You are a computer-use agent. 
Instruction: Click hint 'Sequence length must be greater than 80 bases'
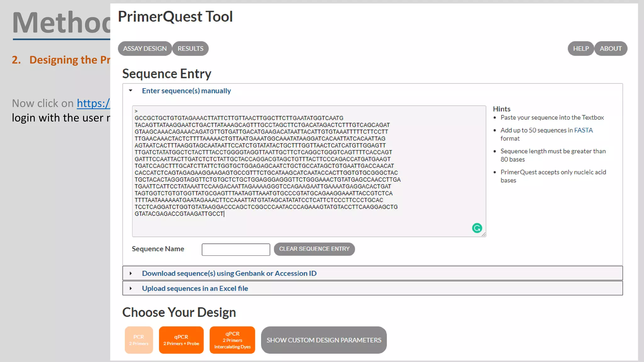coord(553,155)
